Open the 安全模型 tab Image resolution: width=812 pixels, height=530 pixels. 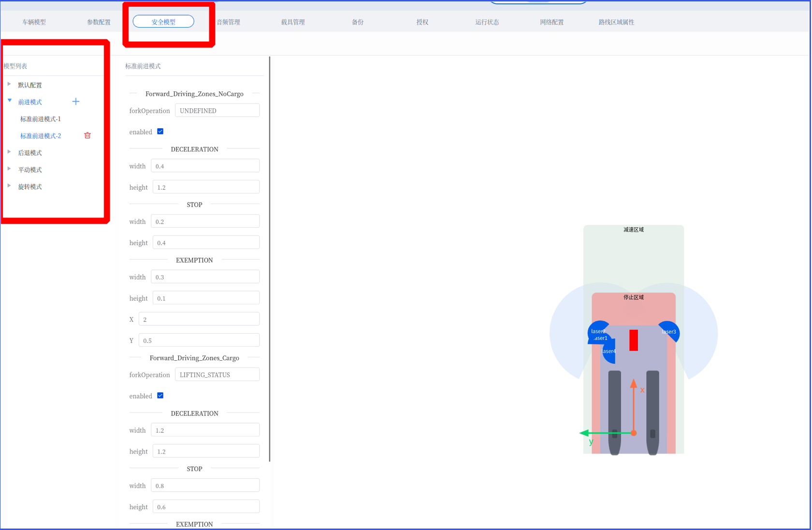(x=163, y=22)
